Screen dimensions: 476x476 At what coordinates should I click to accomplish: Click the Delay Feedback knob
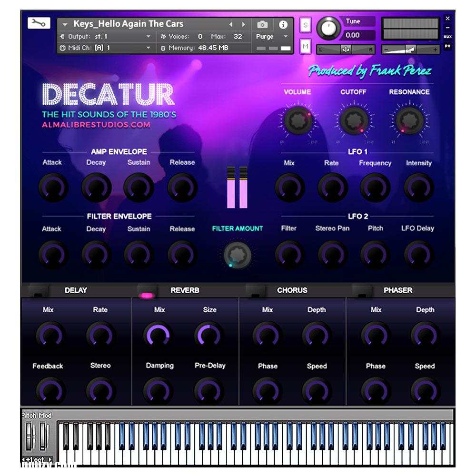coord(50,391)
